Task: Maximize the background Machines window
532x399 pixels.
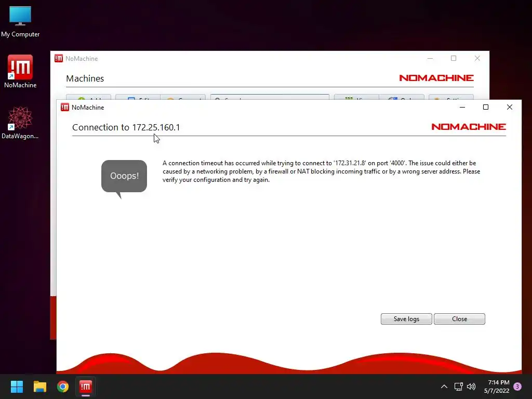Action: pyautogui.click(x=453, y=58)
